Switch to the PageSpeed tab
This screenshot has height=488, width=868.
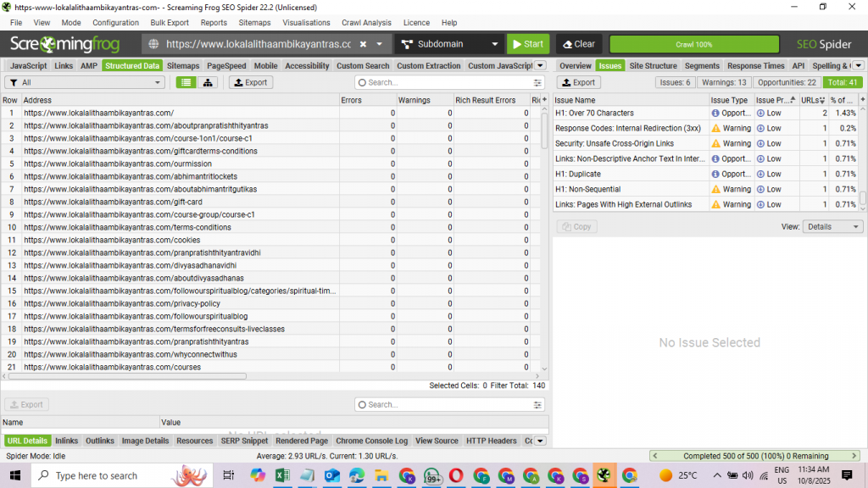226,65
